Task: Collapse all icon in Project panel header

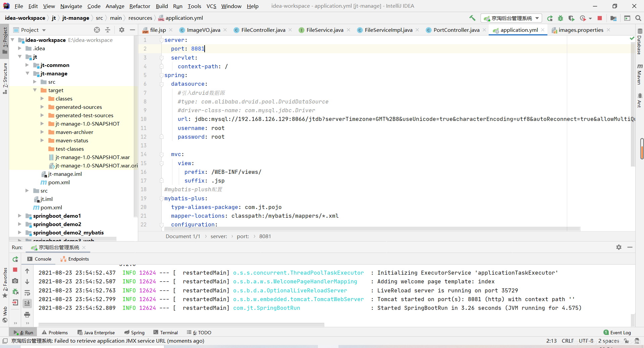Action: coord(108,30)
